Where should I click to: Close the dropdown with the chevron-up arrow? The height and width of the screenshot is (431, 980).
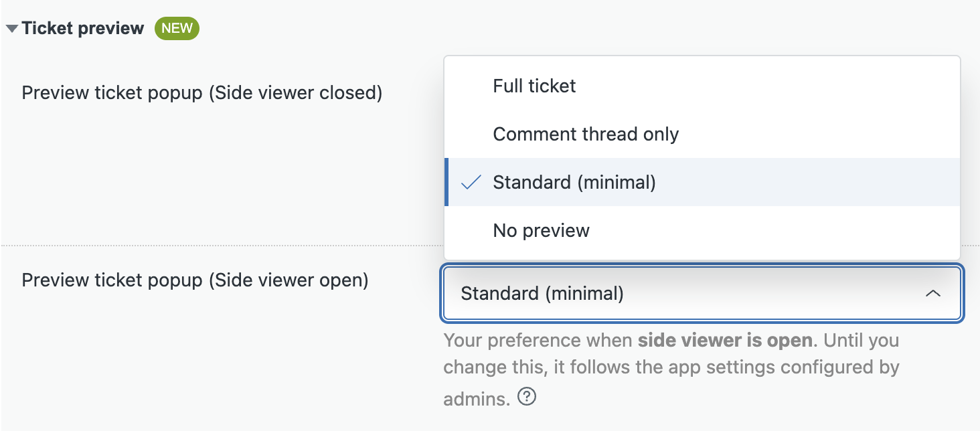pyautogui.click(x=932, y=294)
